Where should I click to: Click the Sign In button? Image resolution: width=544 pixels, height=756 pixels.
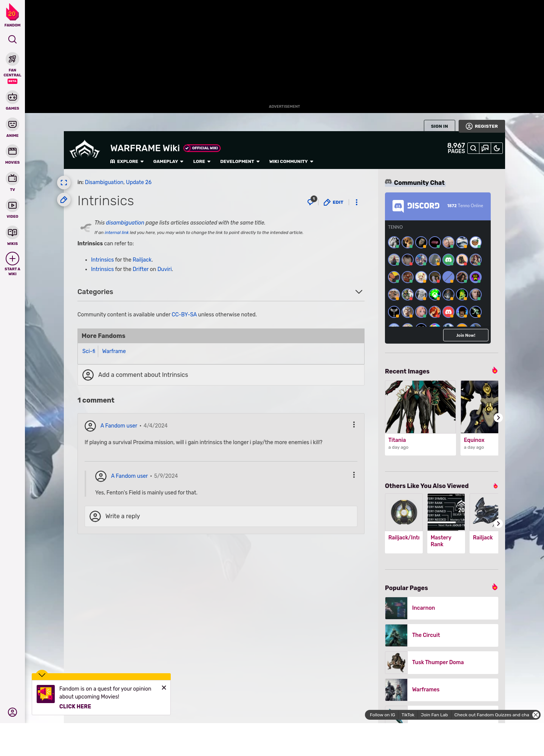[x=439, y=126]
